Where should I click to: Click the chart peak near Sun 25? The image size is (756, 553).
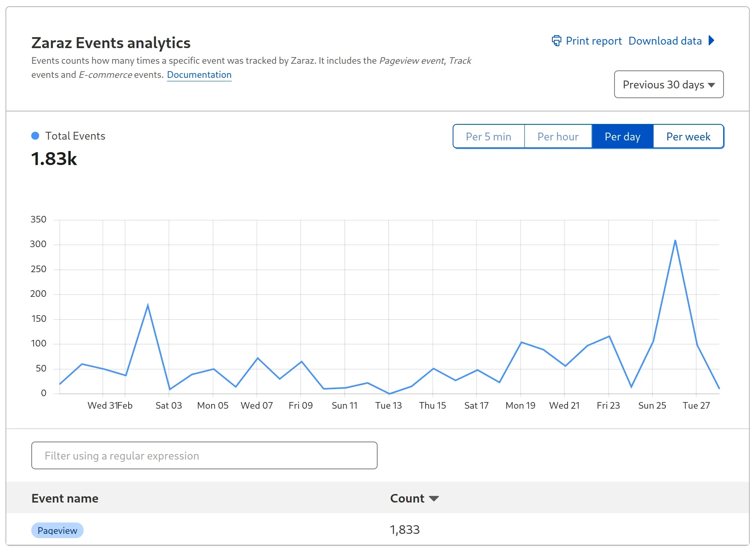(676, 241)
